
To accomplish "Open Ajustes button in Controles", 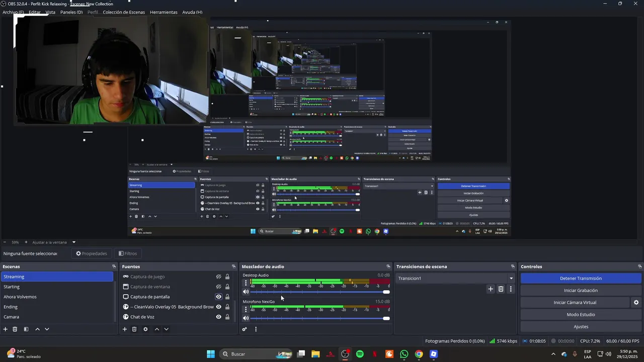I will point(581,327).
